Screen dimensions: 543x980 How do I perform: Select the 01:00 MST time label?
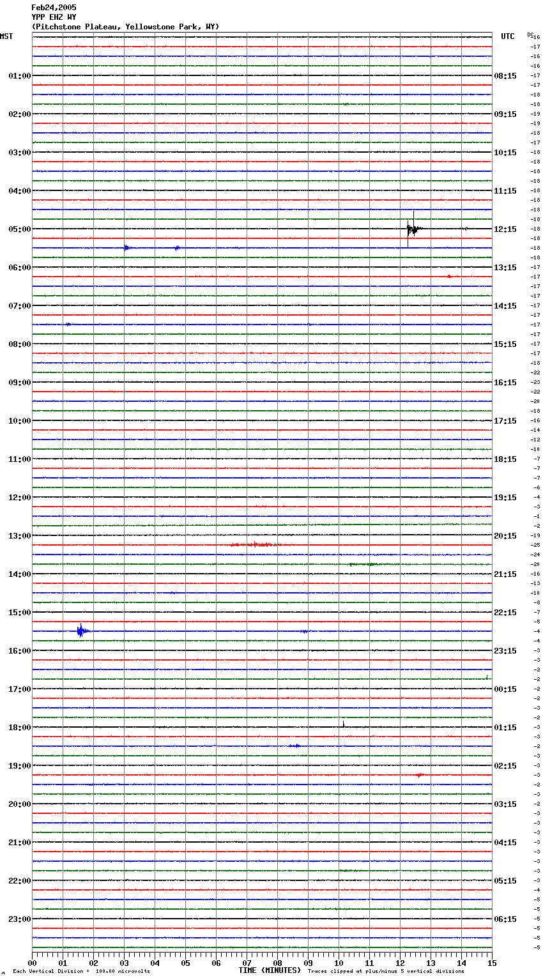click(x=20, y=76)
